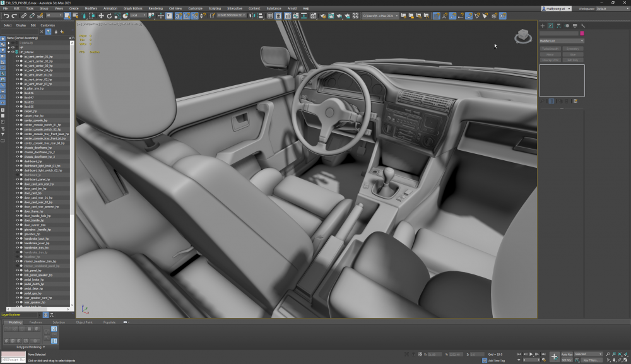Toggle visibility of HP_Interior layer
631x364 pixels.
point(13,52)
